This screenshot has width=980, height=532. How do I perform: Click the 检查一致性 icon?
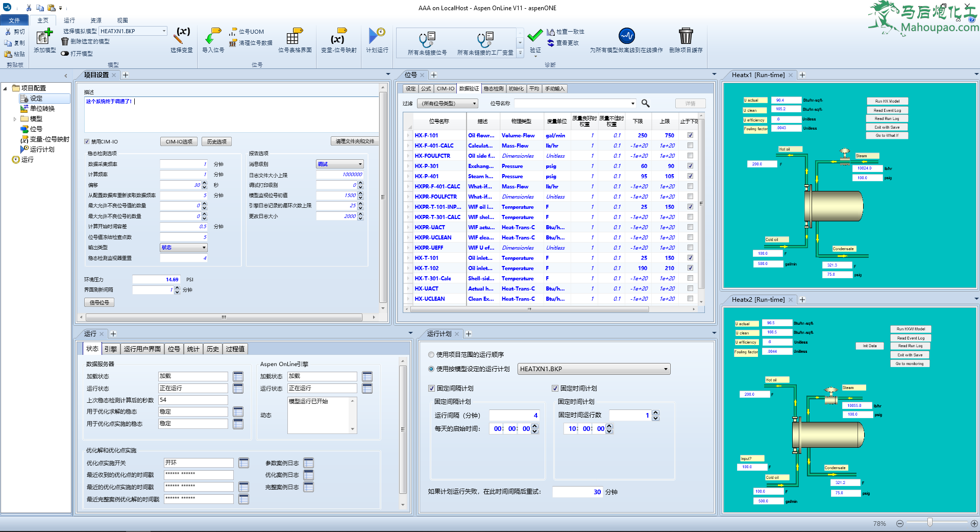coord(551,32)
